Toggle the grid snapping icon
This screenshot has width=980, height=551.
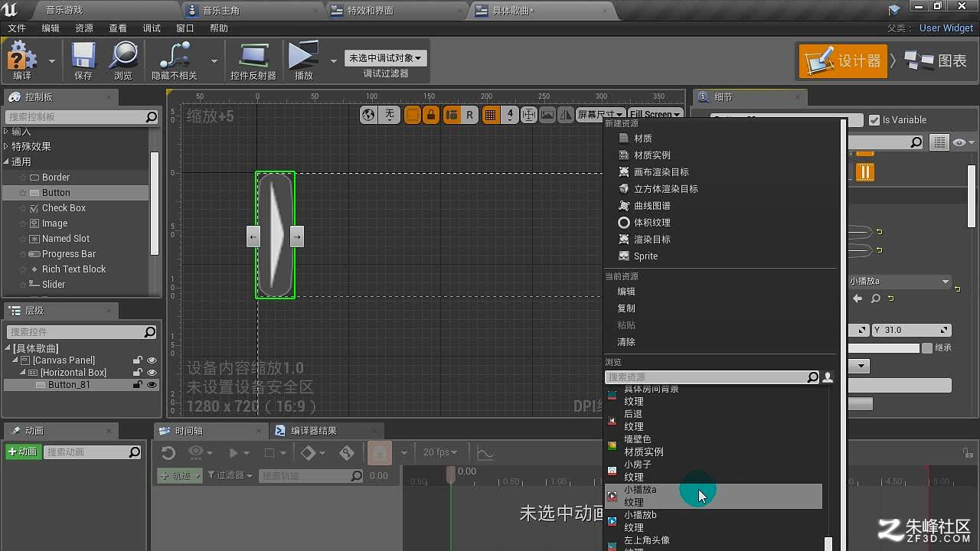[491, 115]
